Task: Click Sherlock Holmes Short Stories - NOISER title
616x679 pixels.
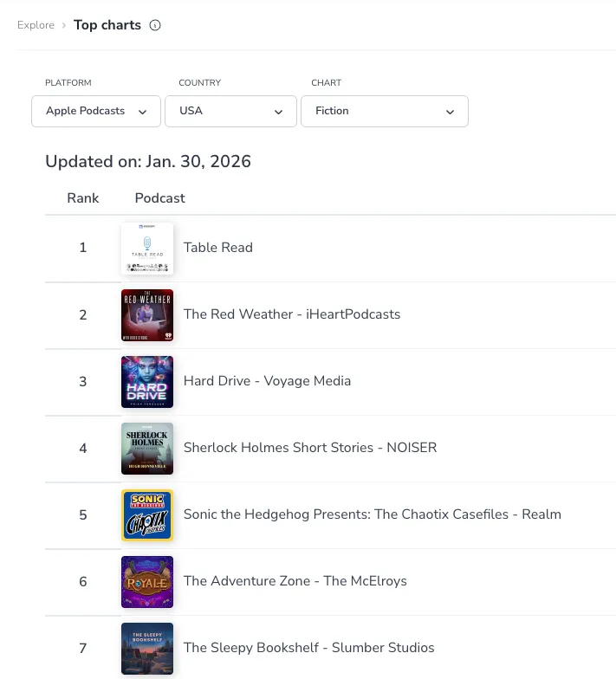Action: point(310,448)
